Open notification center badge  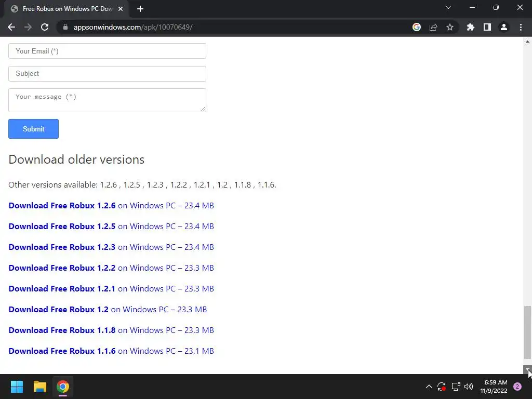[x=517, y=387]
